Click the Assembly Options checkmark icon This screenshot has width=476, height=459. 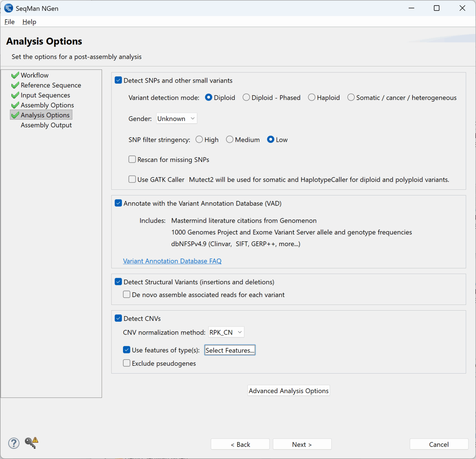(15, 105)
